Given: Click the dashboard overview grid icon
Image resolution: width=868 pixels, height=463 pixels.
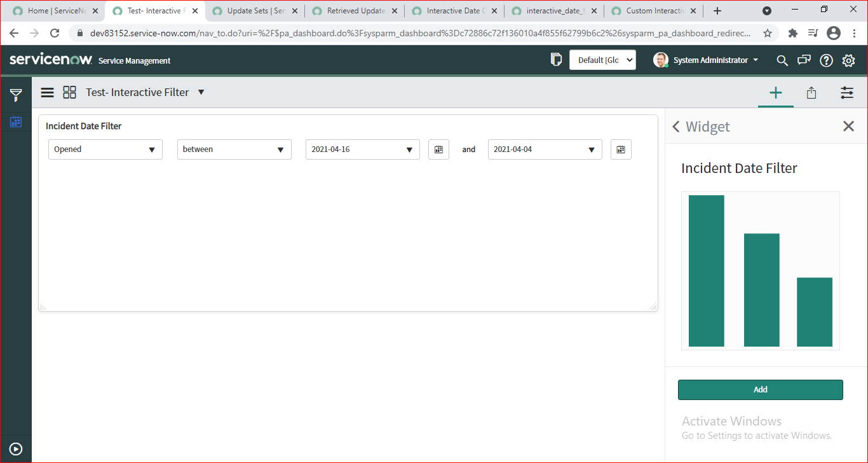Looking at the screenshot, I should 69,92.
